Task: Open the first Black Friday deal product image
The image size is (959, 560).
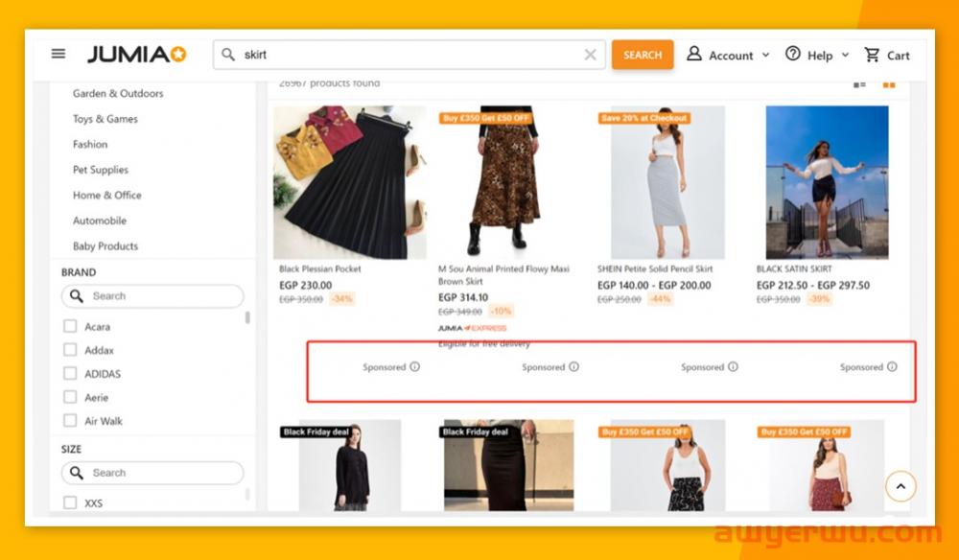Action: (x=350, y=465)
